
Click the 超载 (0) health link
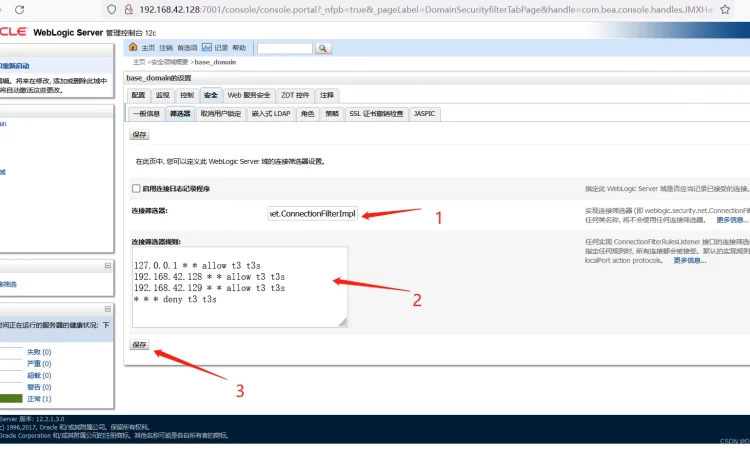tap(39, 376)
